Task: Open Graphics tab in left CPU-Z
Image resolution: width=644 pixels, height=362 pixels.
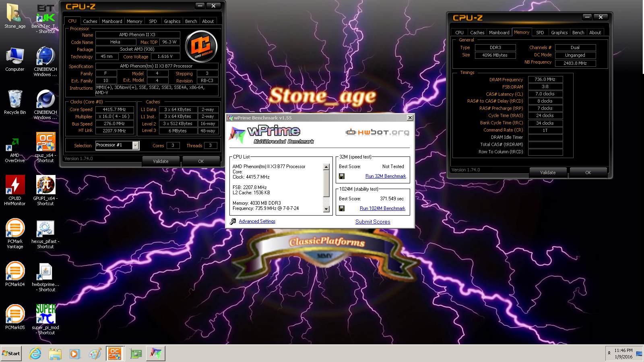Action: (172, 21)
